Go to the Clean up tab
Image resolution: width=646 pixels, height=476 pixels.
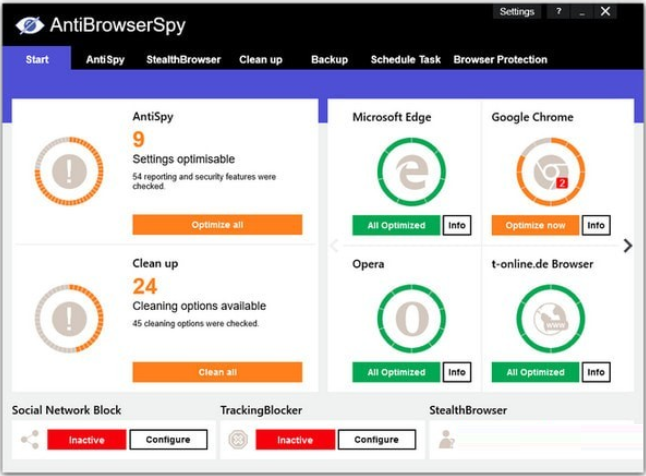261,60
